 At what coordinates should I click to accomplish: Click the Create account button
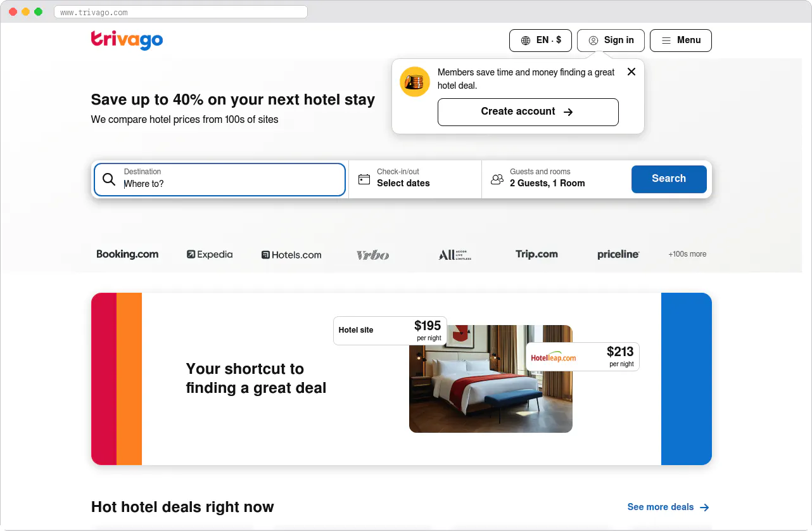tap(528, 112)
